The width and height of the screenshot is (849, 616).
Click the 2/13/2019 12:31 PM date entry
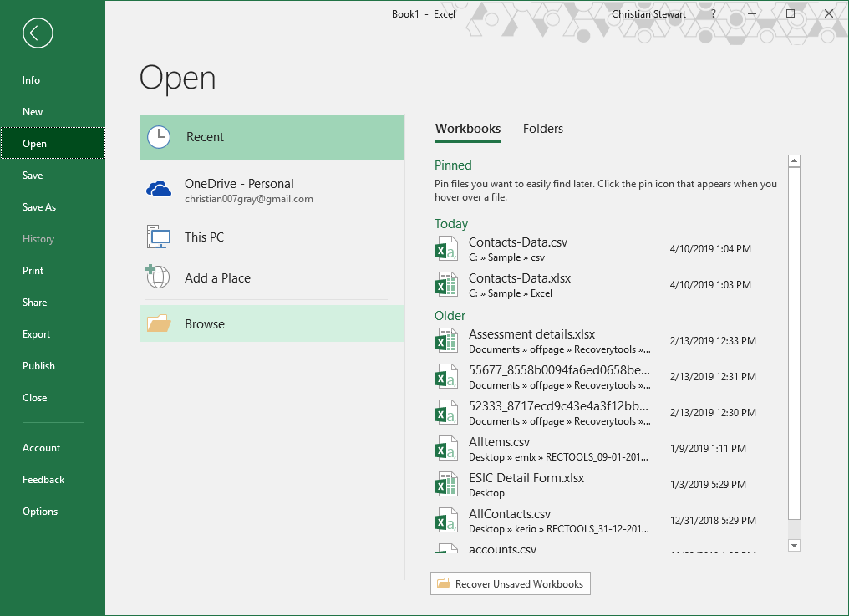click(713, 376)
